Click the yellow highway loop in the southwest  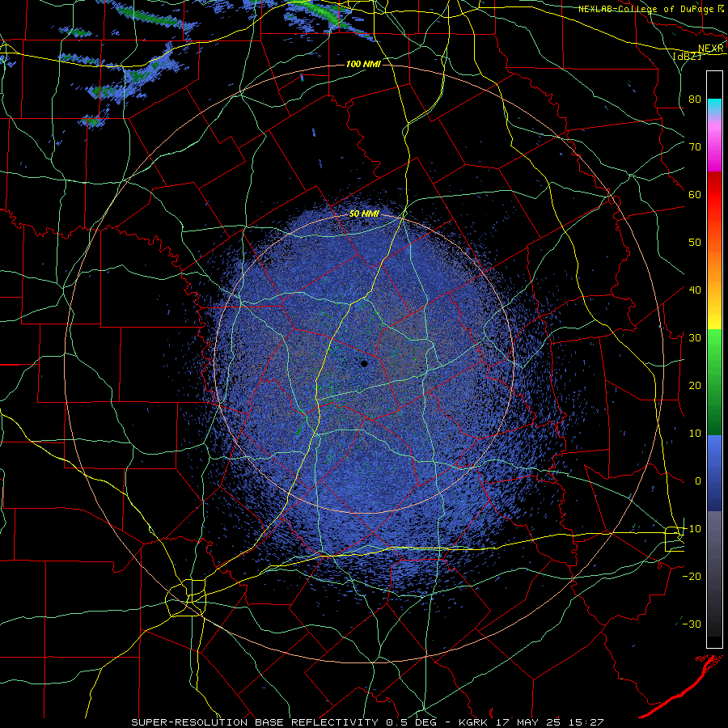tap(186, 598)
